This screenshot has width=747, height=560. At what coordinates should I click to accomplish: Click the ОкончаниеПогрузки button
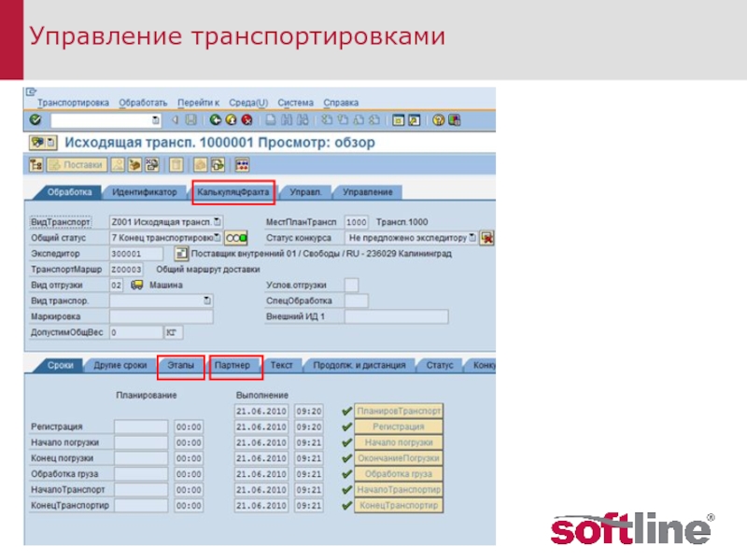coord(399,458)
